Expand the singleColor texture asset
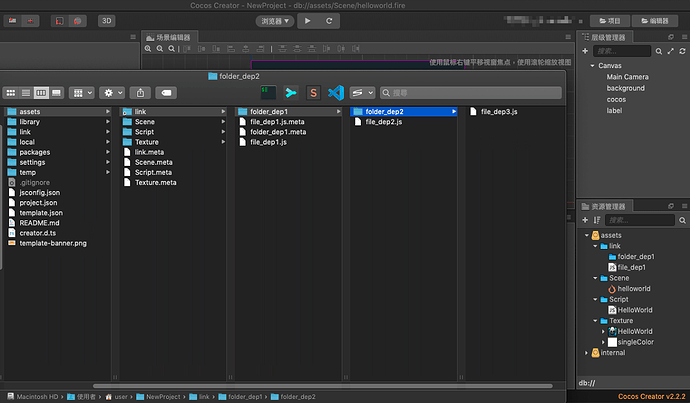This screenshot has width=690, height=403. pyautogui.click(x=603, y=342)
